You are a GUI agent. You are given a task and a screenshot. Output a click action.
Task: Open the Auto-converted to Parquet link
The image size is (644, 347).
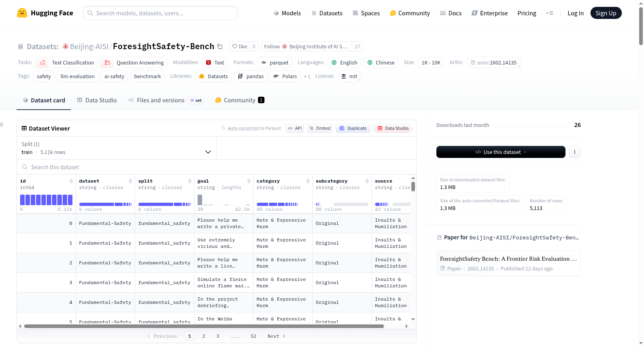pos(254,128)
